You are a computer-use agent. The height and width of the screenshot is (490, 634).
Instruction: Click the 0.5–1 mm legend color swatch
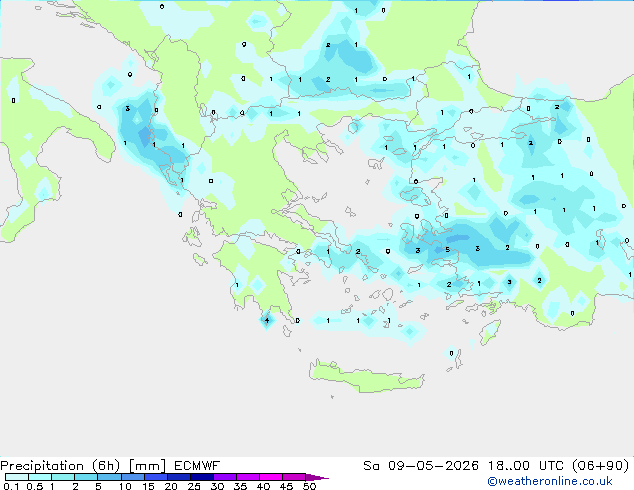point(40,477)
